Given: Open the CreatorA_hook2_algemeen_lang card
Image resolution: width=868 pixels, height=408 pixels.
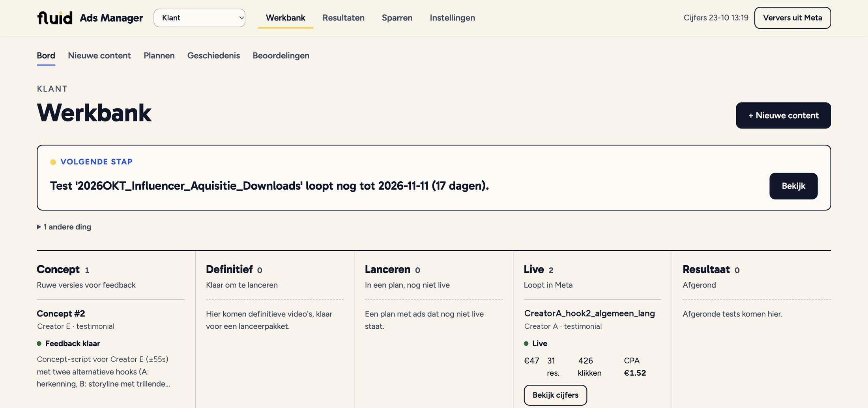Looking at the screenshot, I should point(589,313).
